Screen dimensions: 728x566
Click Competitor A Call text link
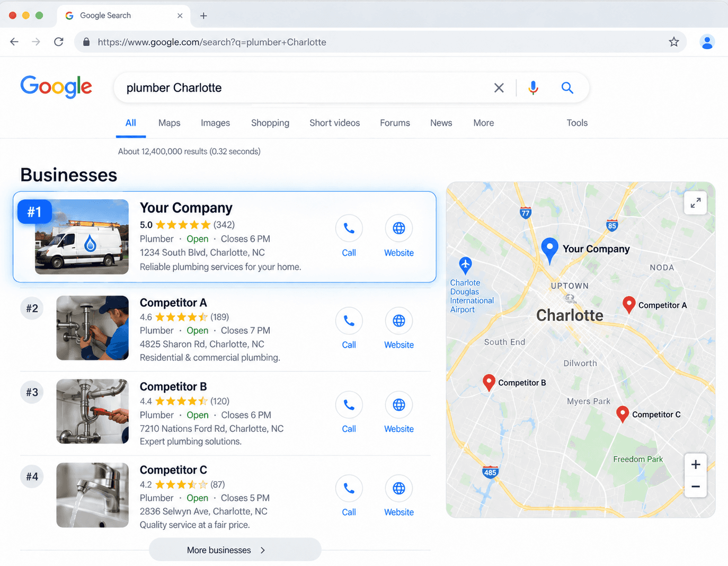[x=349, y=344]
